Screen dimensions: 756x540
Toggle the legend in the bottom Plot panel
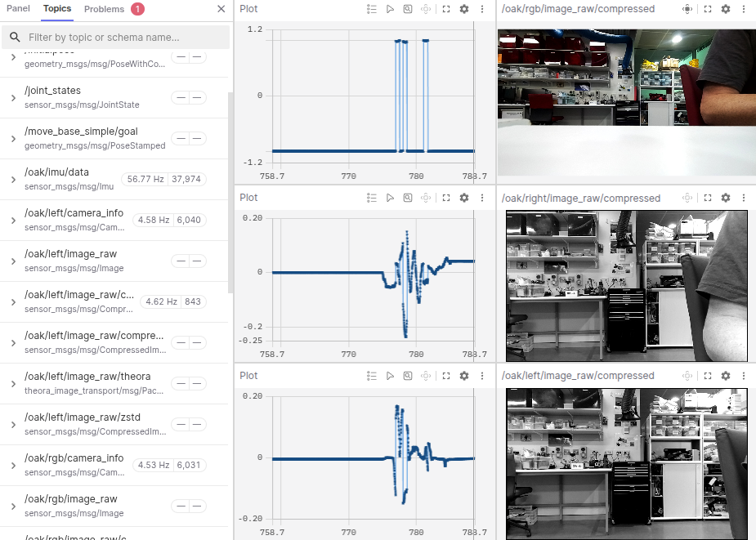[372, 376]
